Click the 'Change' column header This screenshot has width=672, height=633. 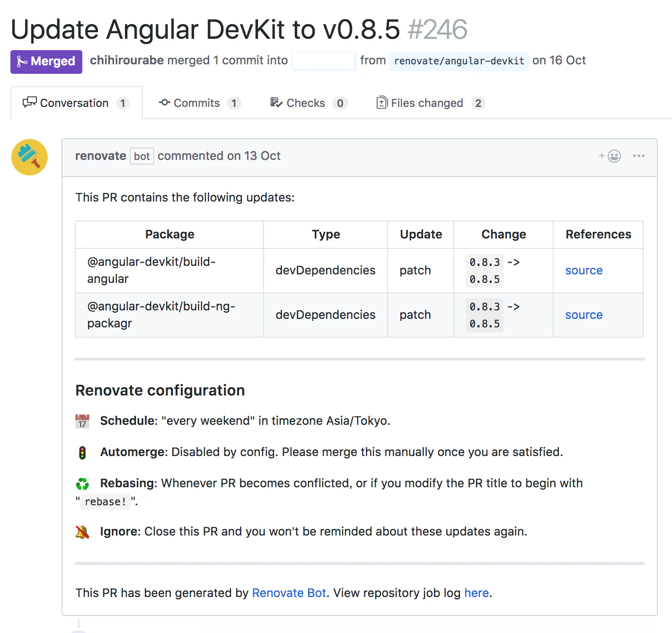pos(504,235)
